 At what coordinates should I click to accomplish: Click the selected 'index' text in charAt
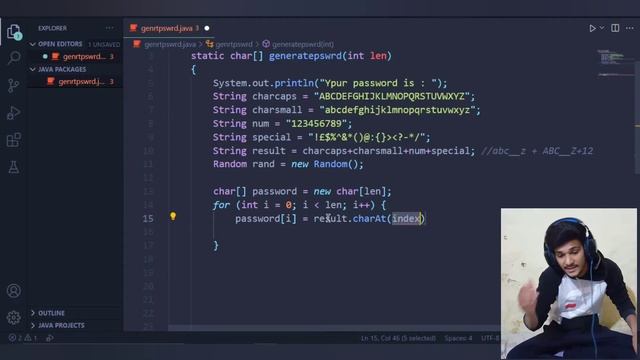[406, 219]
